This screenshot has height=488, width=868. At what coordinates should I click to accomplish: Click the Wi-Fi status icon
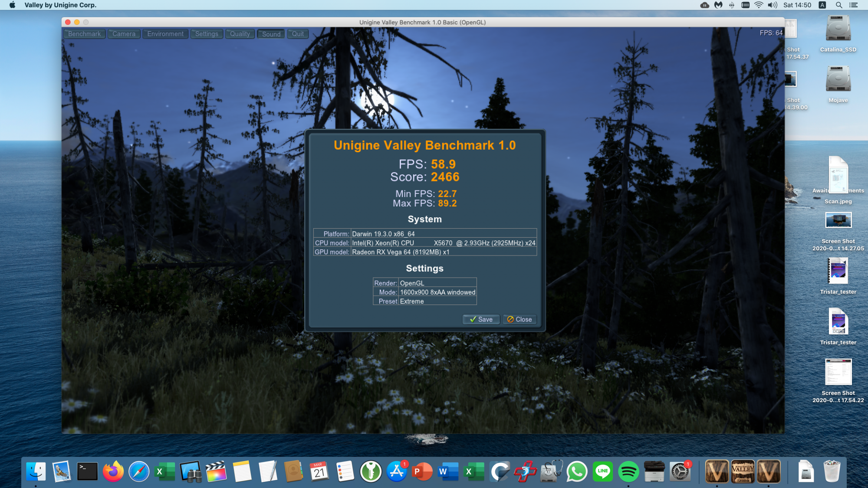[x=759, y=5]
